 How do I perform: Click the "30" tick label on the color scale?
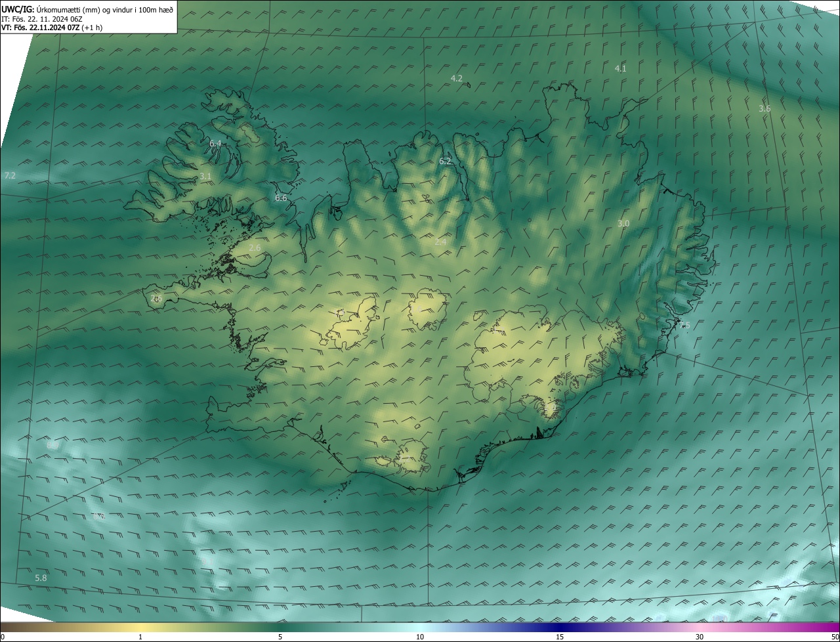click(x=700, y=637)
